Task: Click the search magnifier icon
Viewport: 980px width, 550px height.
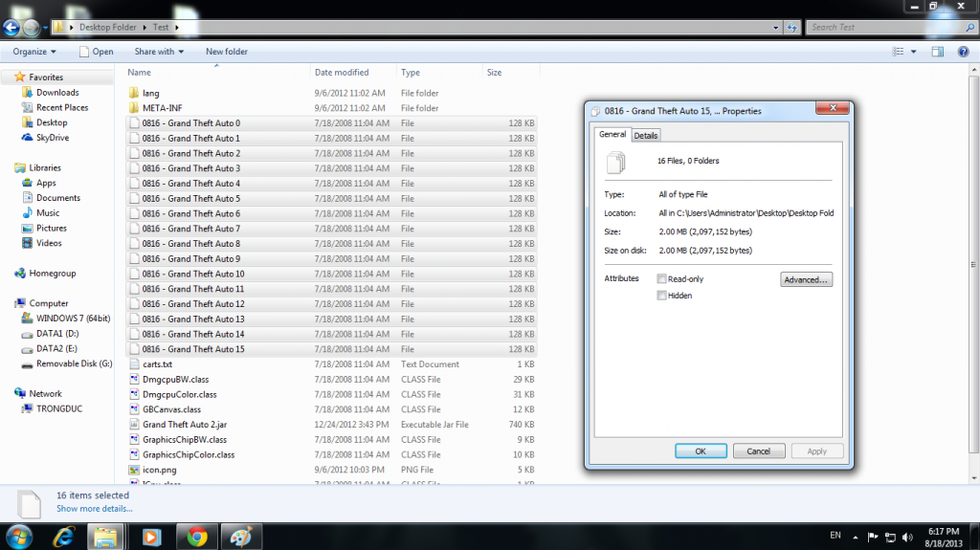Action: [969, 28]
